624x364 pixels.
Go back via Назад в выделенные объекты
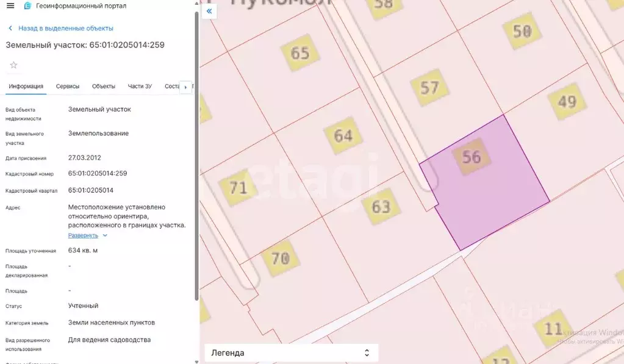66,28
